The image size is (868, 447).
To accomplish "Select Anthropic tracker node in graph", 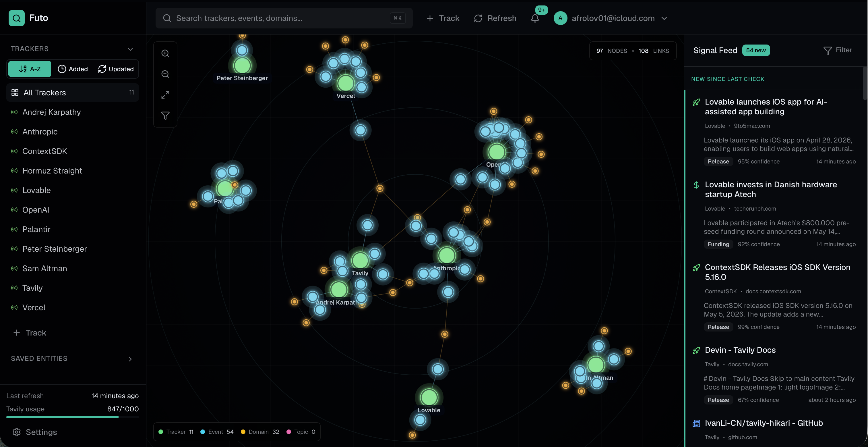I will pos(446,255).
